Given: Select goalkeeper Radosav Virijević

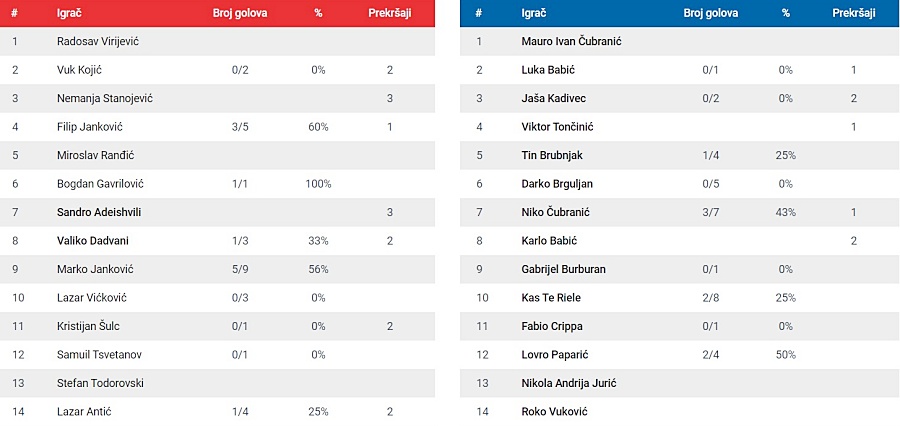Looking at the screenshot, I should pos(99,41).
